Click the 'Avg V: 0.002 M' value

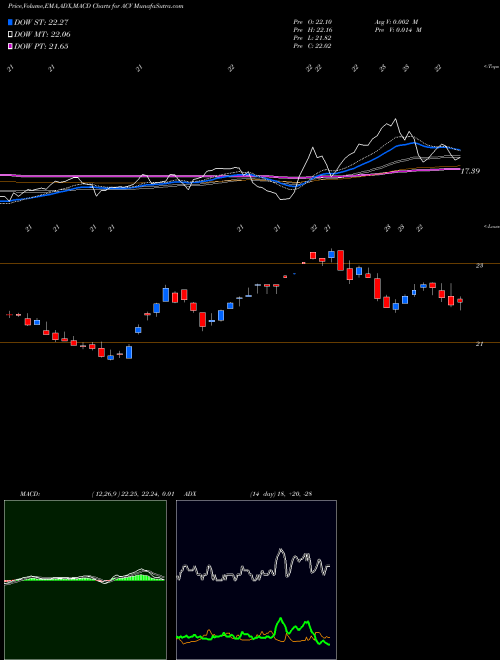click(x=396, y=22)
